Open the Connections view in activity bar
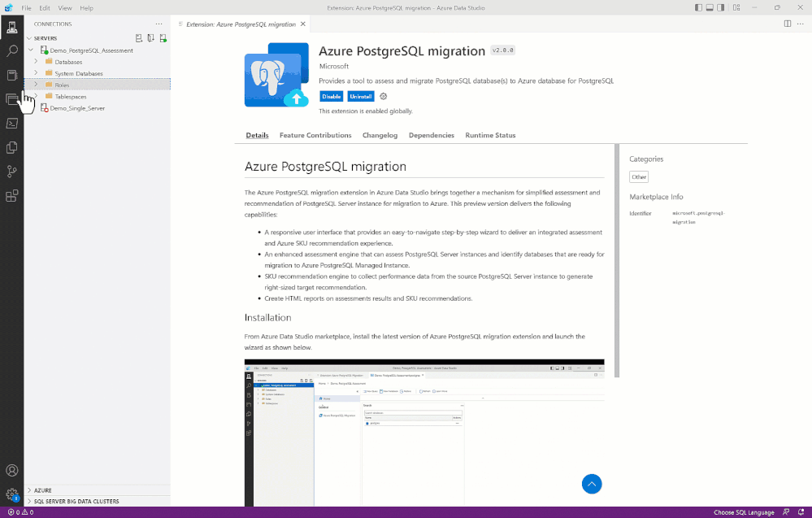The width and height of the screenshot is (812, 518). [12, 27]
